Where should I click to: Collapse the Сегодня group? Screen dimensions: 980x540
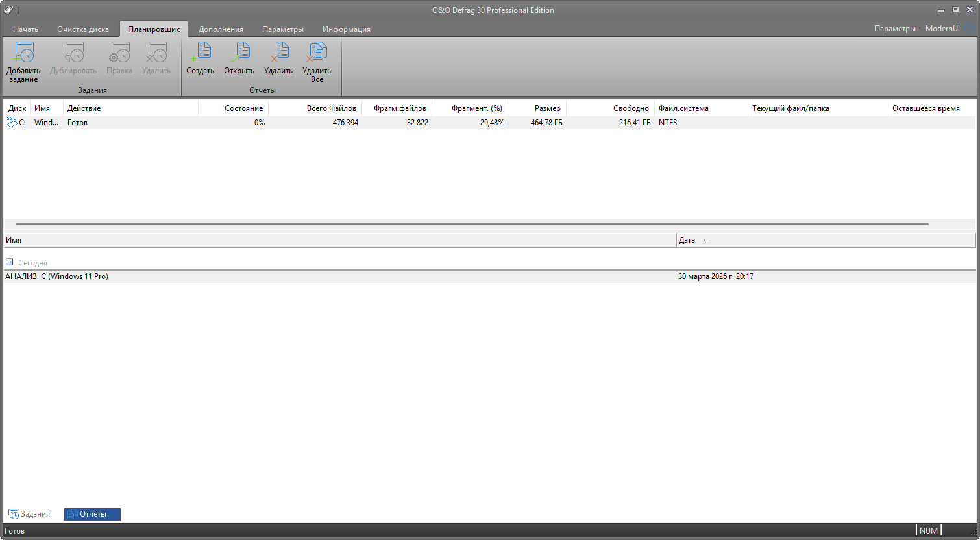click(10, 262)
